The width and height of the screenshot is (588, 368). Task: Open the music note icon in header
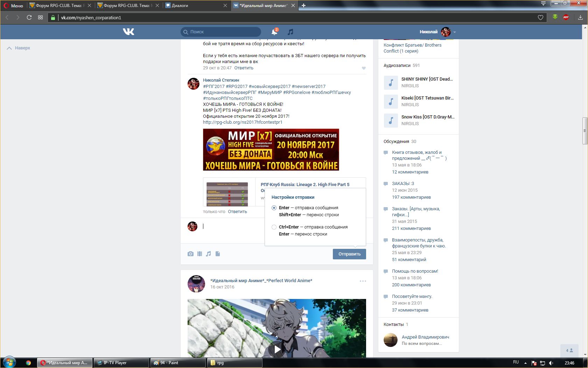coord(290,32)
